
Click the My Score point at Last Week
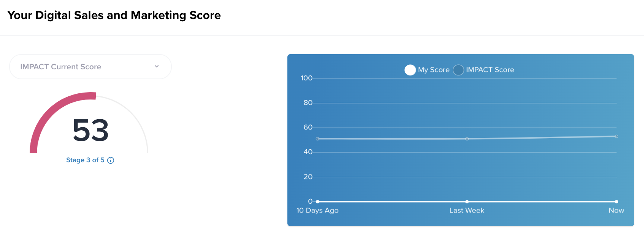click(x=467, y=201)
